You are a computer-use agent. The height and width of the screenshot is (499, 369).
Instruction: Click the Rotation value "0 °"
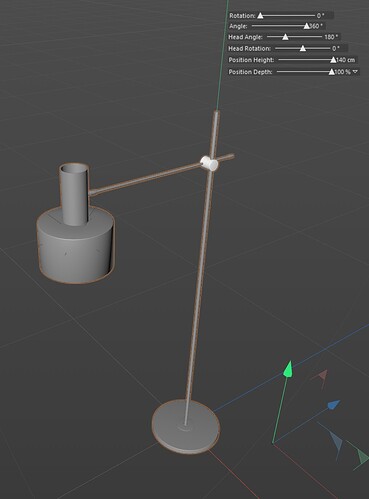(320, 15)
